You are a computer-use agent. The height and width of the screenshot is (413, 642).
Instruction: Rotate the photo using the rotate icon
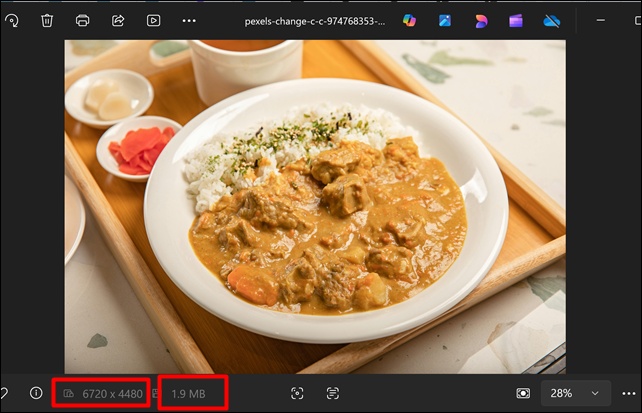(11, 20)
